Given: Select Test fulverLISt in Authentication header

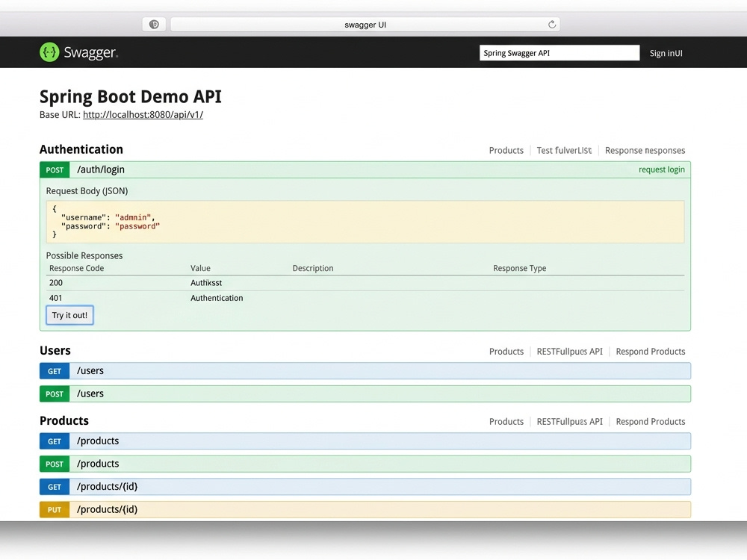Looking at the screenshot, I should pos(564,151).
